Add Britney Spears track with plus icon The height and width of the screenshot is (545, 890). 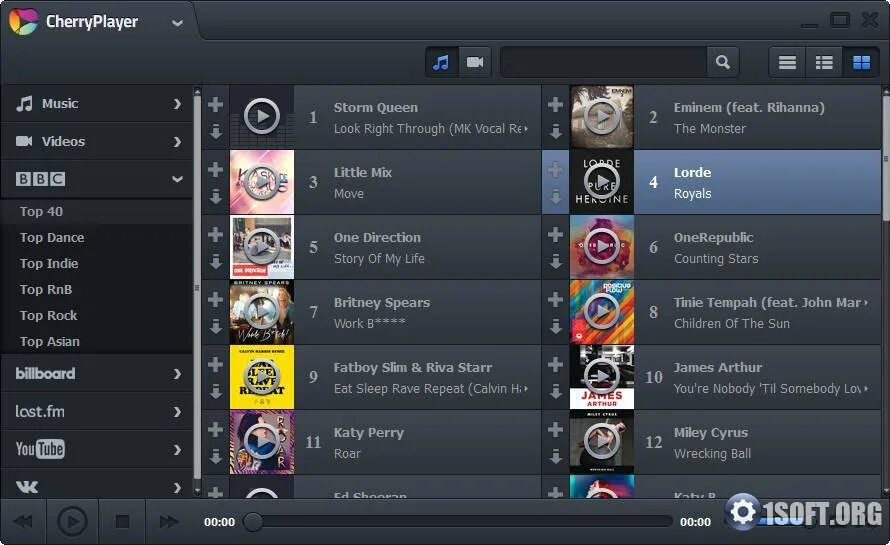215,299
